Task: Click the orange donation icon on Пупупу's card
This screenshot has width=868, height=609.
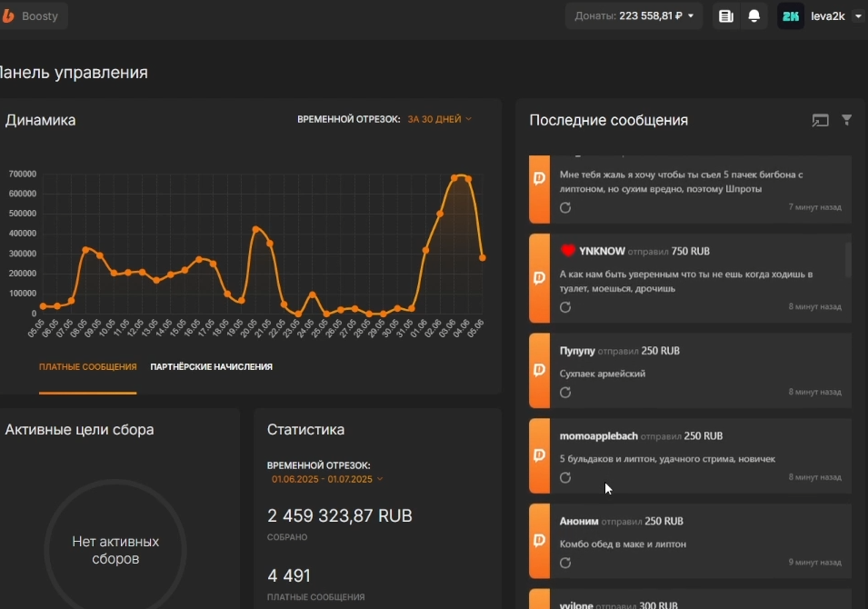Action: (539, 370)
